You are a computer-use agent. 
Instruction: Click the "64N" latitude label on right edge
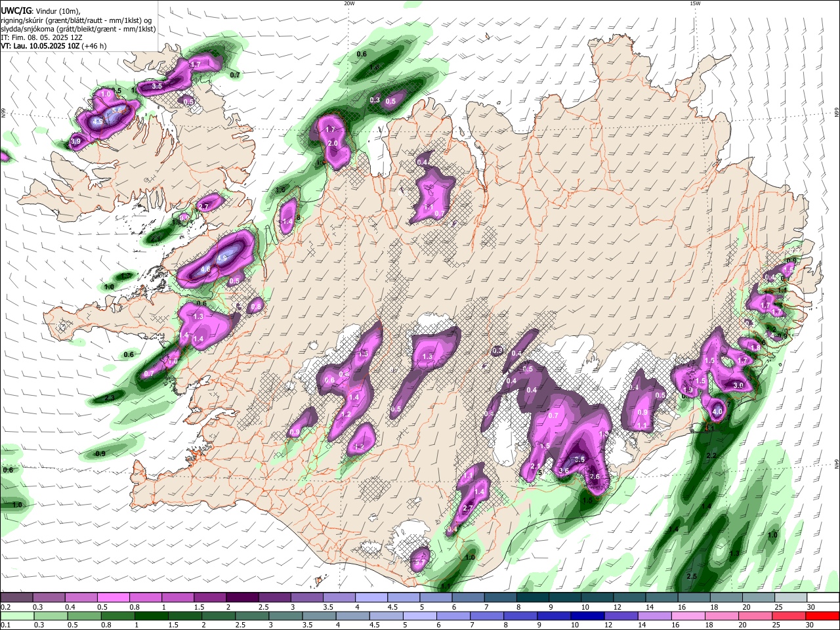837,464
